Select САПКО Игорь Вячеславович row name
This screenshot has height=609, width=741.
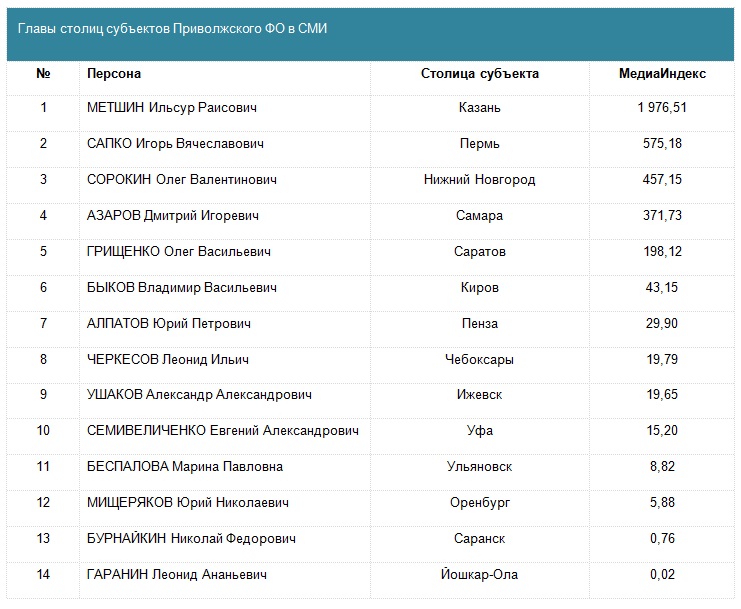(176, 144)
